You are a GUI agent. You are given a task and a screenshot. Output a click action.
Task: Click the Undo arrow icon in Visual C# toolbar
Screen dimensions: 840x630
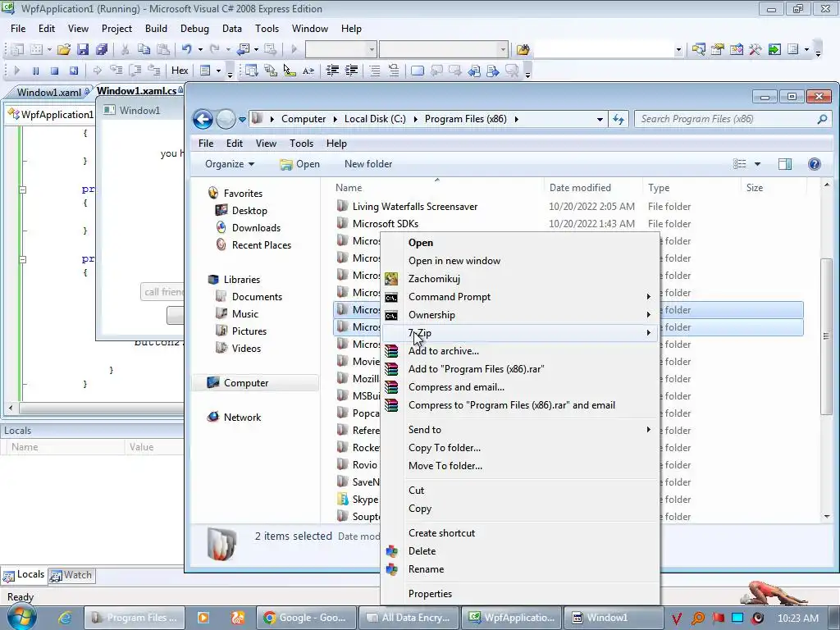click(186, 49)
